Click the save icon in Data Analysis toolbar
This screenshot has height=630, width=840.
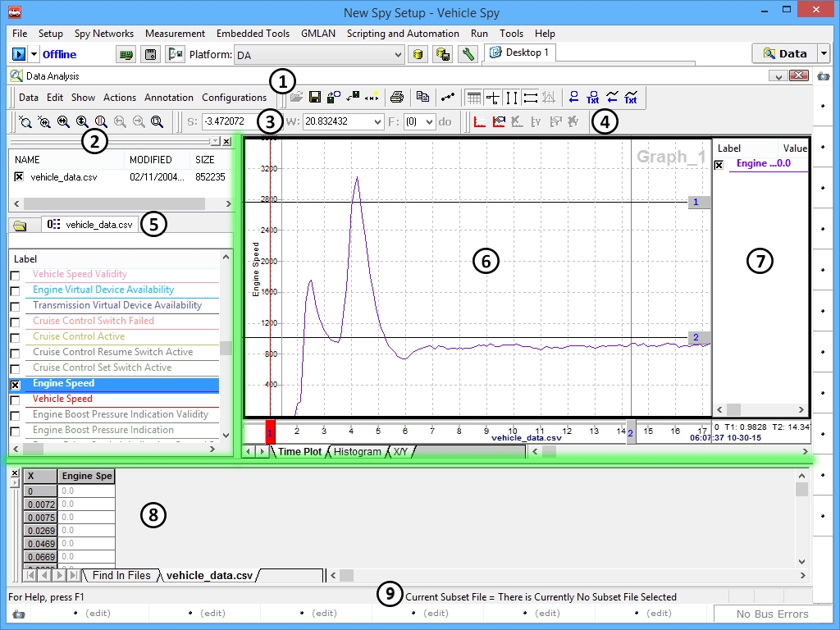point(314,97)
